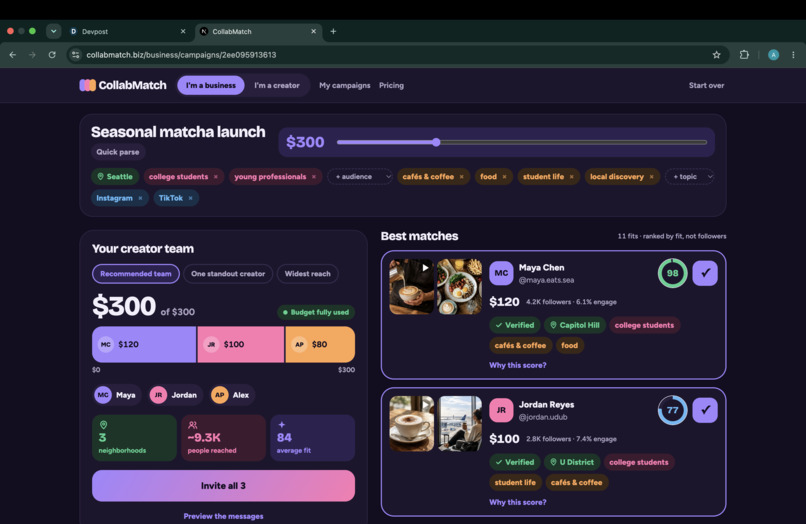The height and width of the screenshot is (524, 806).
Task: Click the browser address bar URL
Action: [x=181, y=55]
